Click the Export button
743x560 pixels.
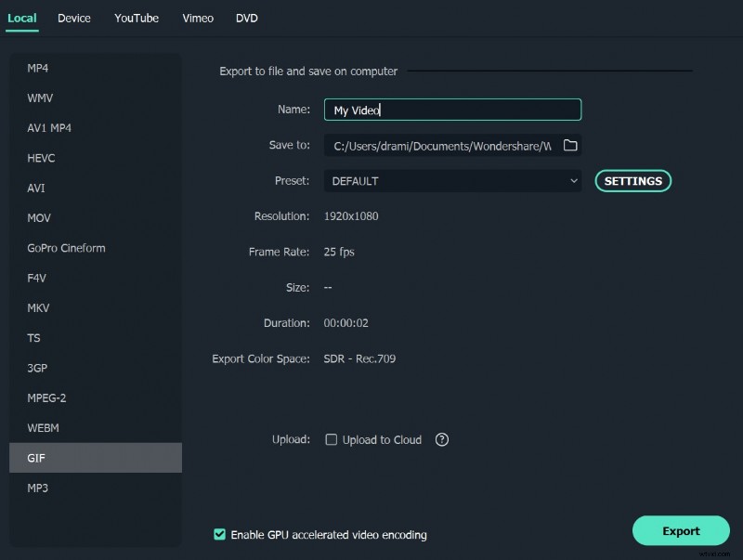point(681,529)
